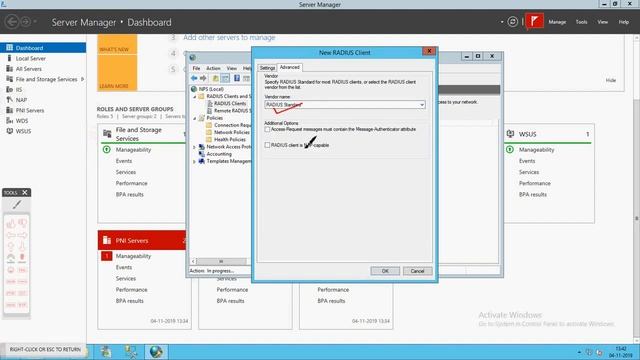Expand File and Storage Services sidebar arrow

tap(82, 79)
